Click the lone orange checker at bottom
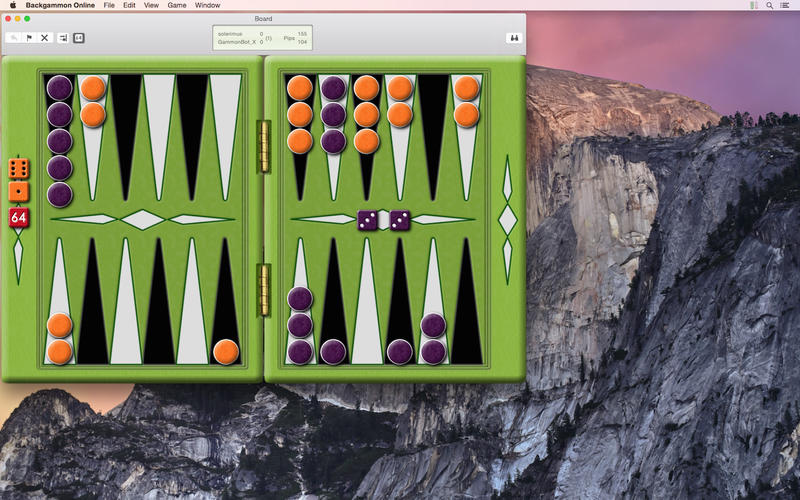The width and height of the screenshot is (800, 500). (226, 351)
